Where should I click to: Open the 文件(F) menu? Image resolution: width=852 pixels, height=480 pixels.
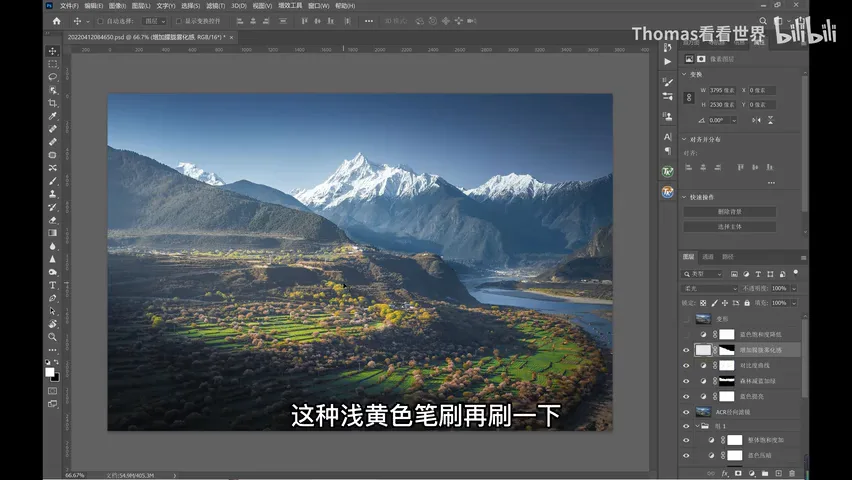tap(69, 5)
